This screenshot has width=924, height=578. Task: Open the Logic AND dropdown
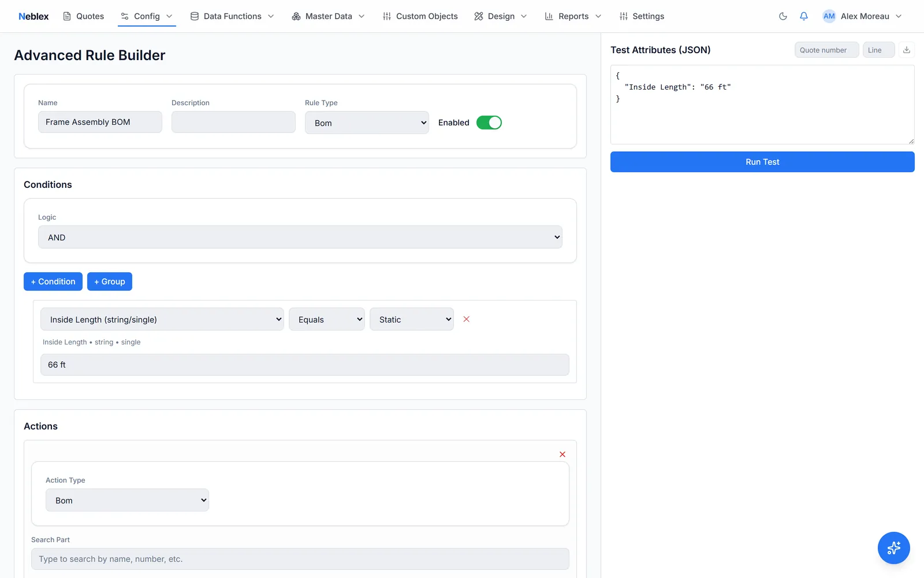pyautogui.click(x=300, y=237)
